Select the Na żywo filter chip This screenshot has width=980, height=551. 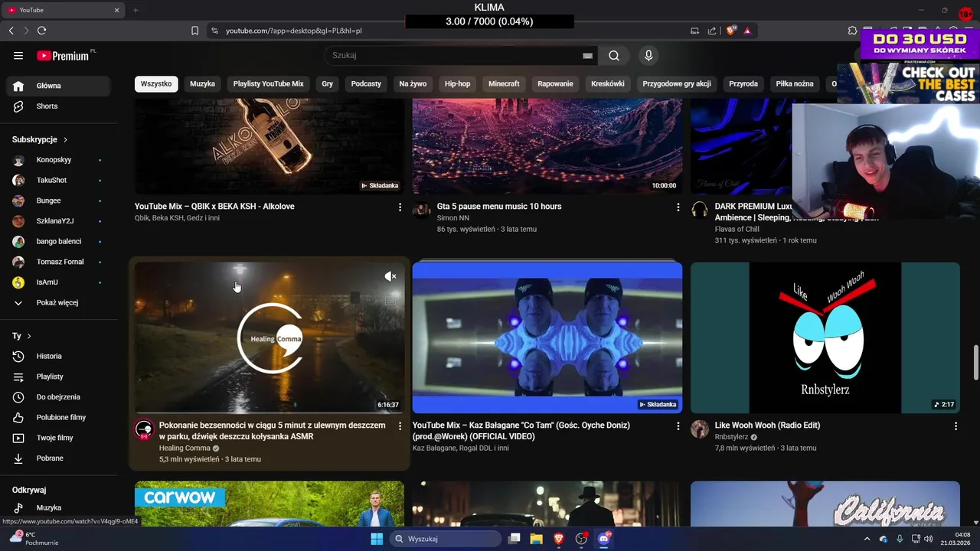coord(413,83)
